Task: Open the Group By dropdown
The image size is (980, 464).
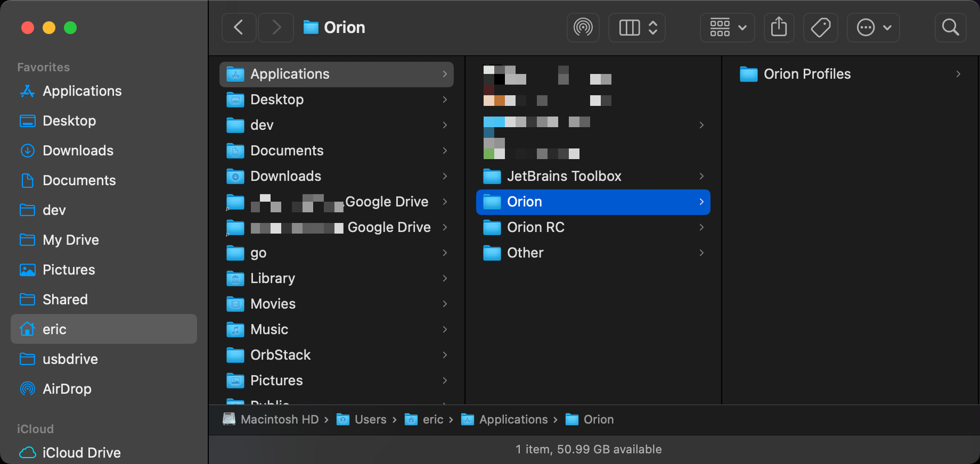Action: coord(728,27)
